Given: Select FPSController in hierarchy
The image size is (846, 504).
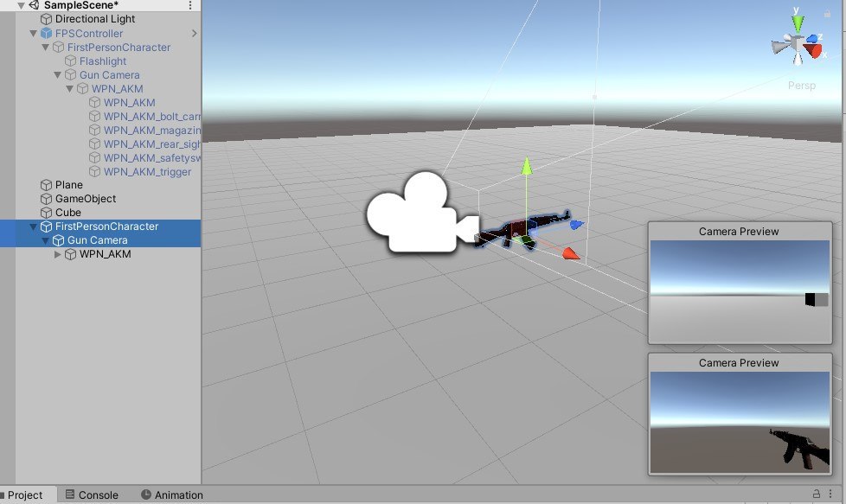Looking at the screenshot, I should [x=89, y=34].
